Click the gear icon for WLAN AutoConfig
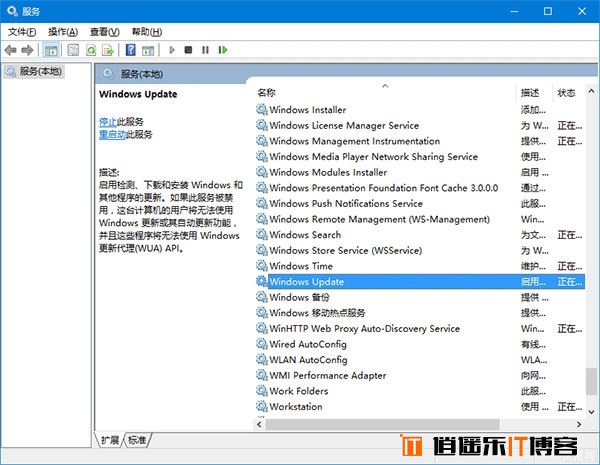This screenshot has width=600, height=465. point(262,360)
